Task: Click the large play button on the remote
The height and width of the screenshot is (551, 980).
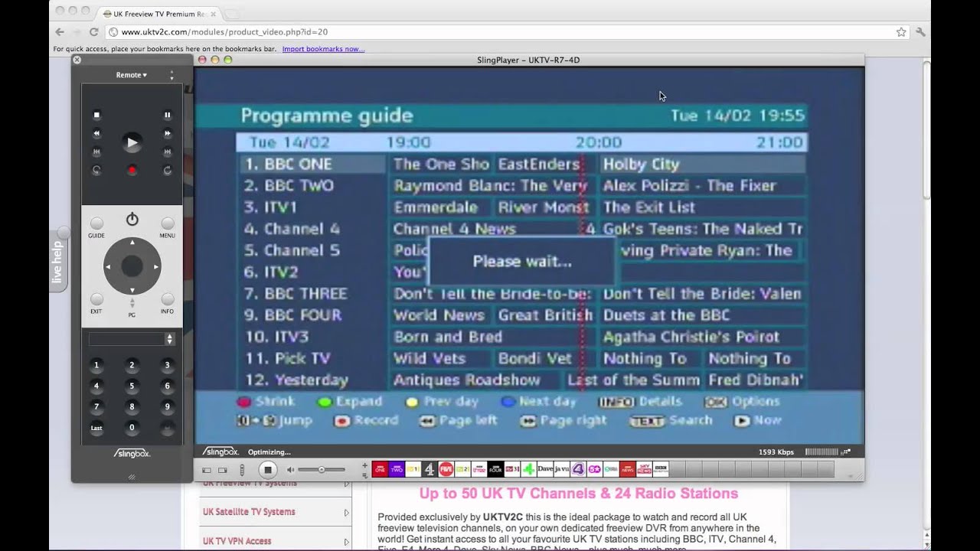Action: [x=132, y=142]
